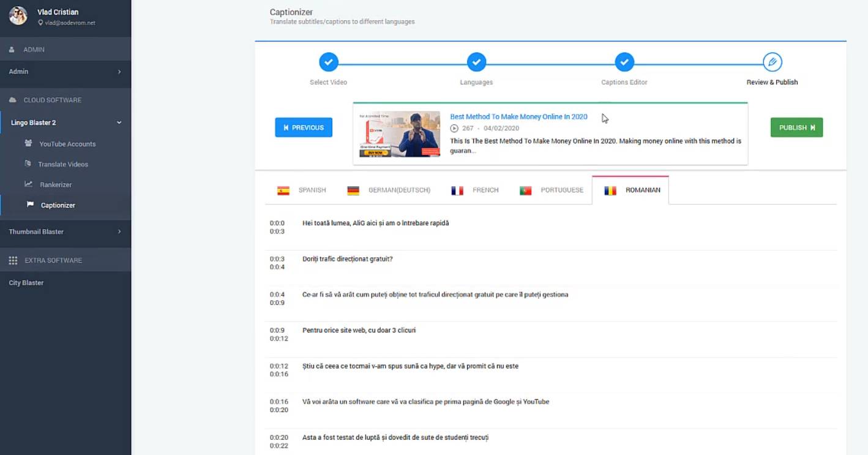Click the location pin icon beside email
This screenshot has width=868, height=455.
pyautogui.click(x=40, y=23)
